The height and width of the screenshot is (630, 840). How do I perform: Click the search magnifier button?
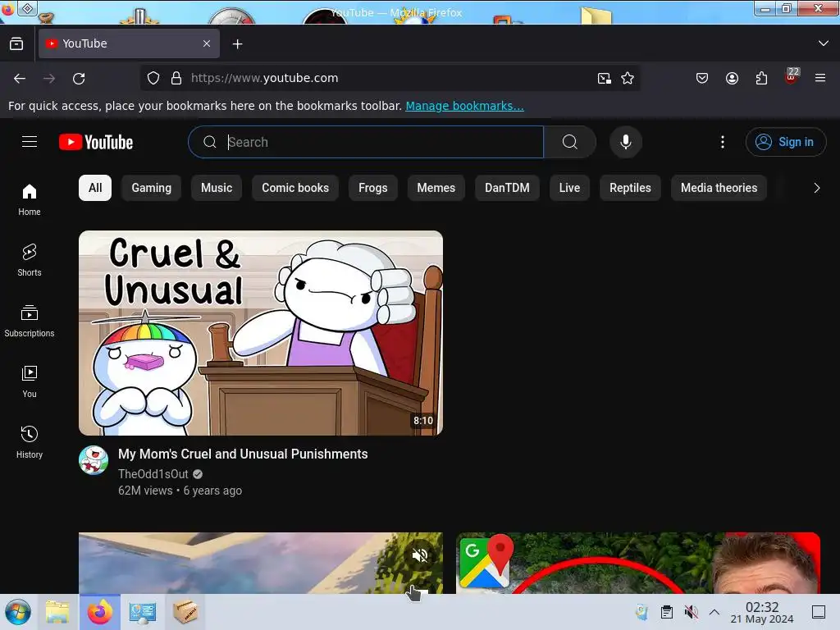click(x=570, y=142)
